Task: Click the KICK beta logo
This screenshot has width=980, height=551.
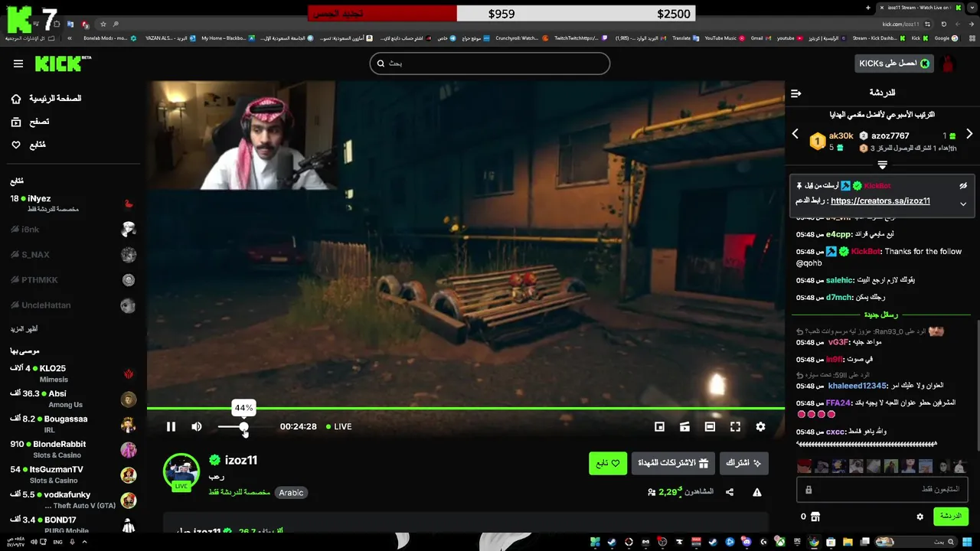Action: click(x=63, y=64)
